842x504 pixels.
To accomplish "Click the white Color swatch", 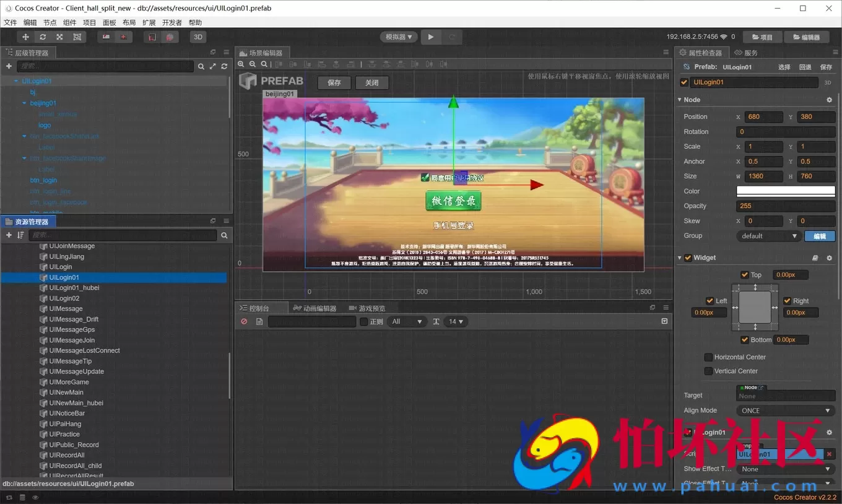I will click(785, 191).
